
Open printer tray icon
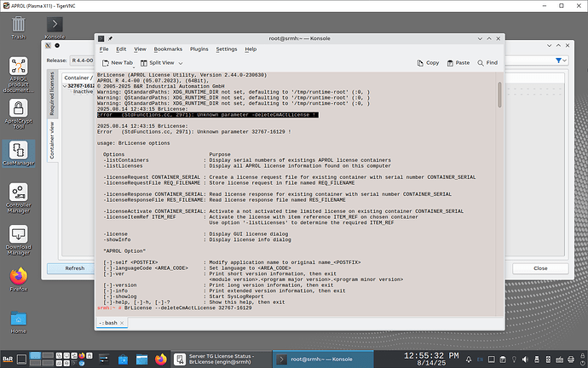571,359
